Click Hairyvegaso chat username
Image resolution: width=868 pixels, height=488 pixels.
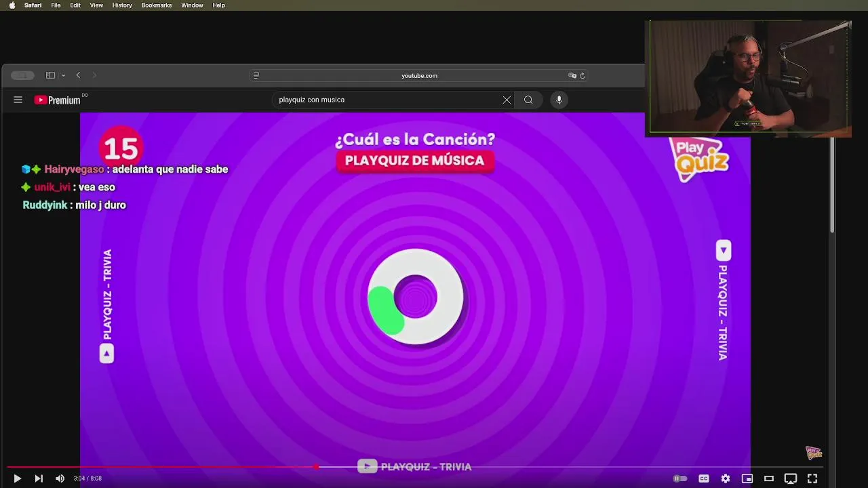point(74,169)
